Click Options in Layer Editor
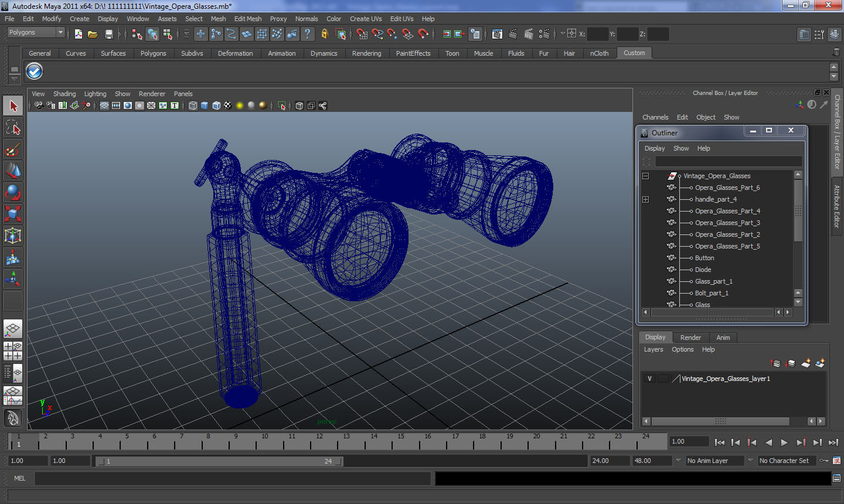This screenshot has height=504, width=844. [x=682, y=349]
